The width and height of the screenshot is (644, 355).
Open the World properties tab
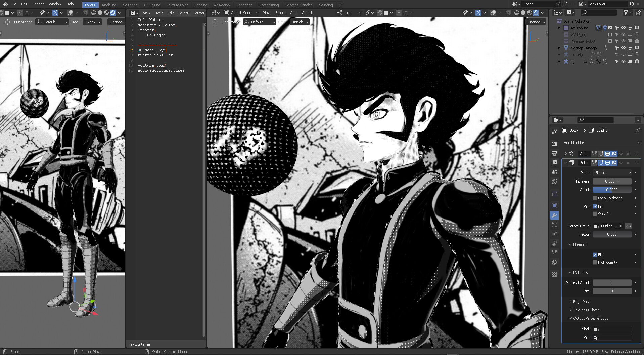(x=554, y=182)
